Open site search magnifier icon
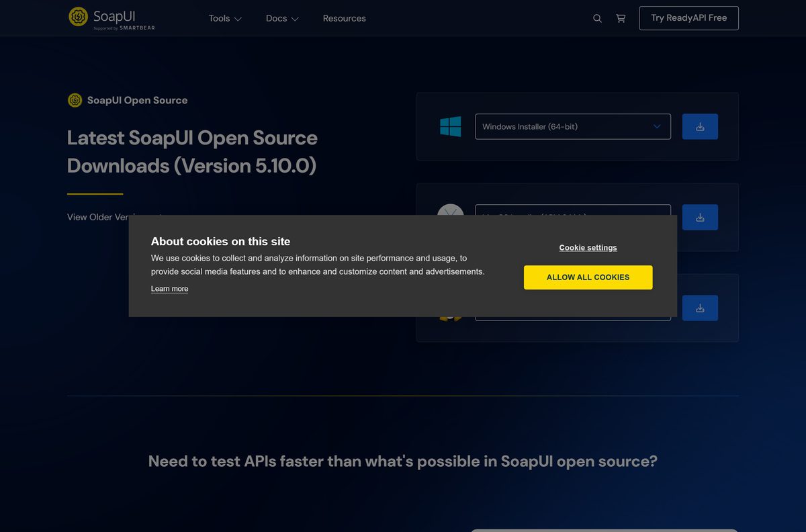 597,19
